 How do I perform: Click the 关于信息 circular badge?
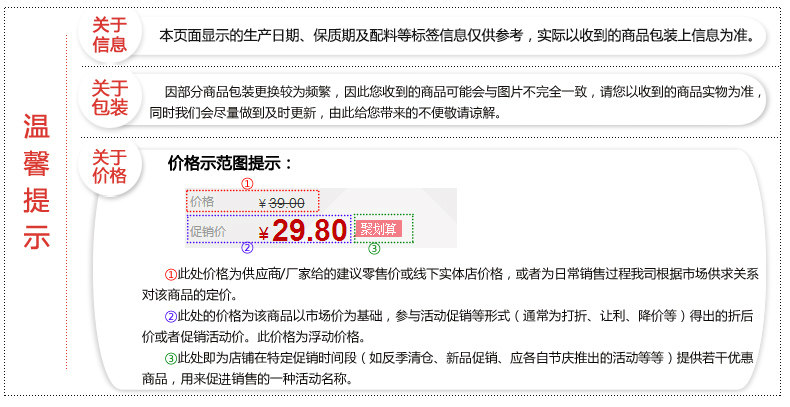(x=109, y=35)
